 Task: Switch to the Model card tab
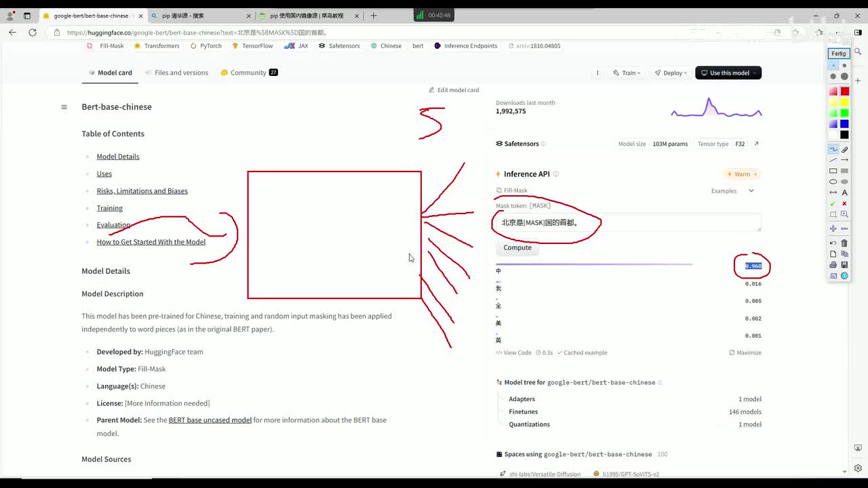(110, 73)
